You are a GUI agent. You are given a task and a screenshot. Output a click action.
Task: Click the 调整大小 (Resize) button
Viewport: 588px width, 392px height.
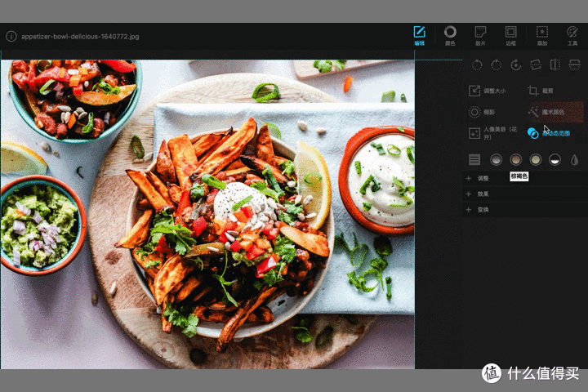coord(487,91)
